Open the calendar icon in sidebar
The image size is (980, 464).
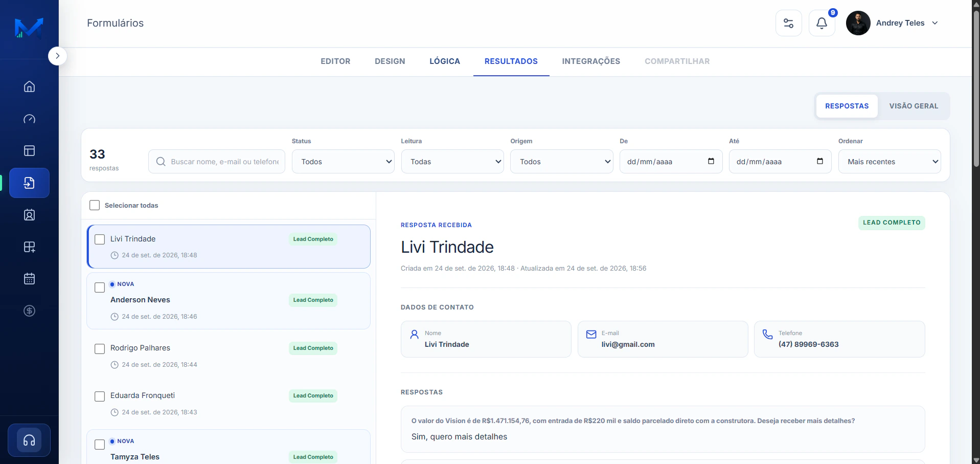30,279
